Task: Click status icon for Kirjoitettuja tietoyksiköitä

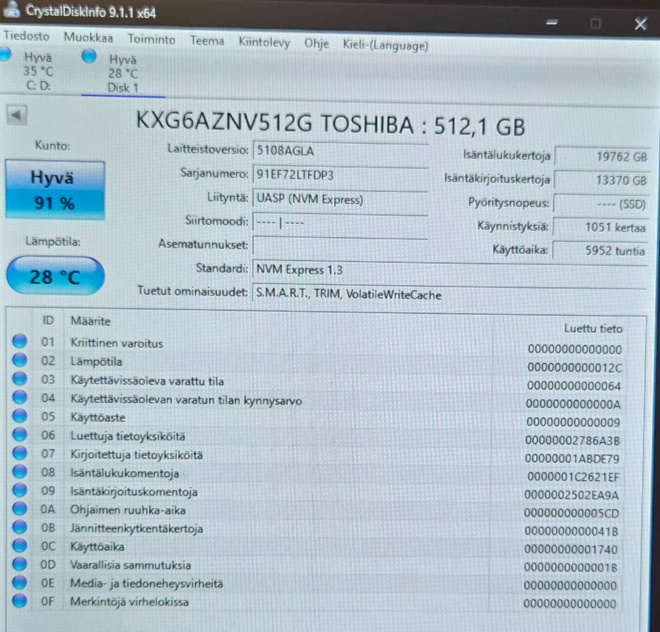Action: point(19,453)
